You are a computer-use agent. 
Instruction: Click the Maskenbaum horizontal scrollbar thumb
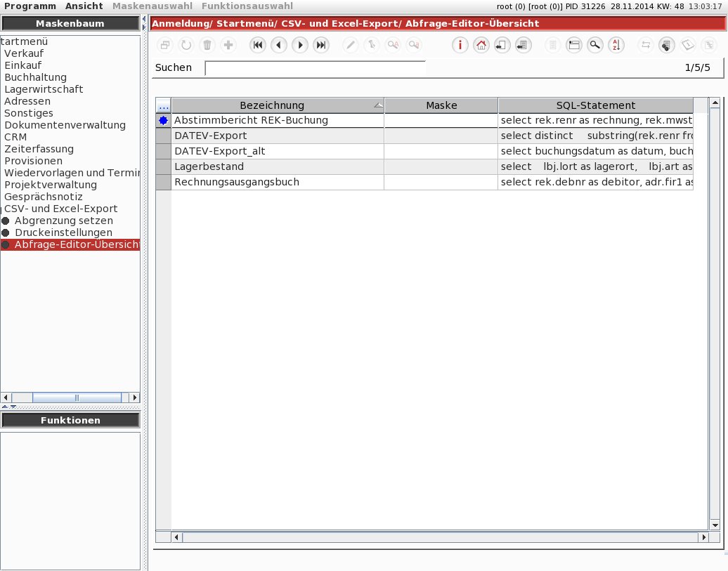pyautogui.click(x=77, y=398)
